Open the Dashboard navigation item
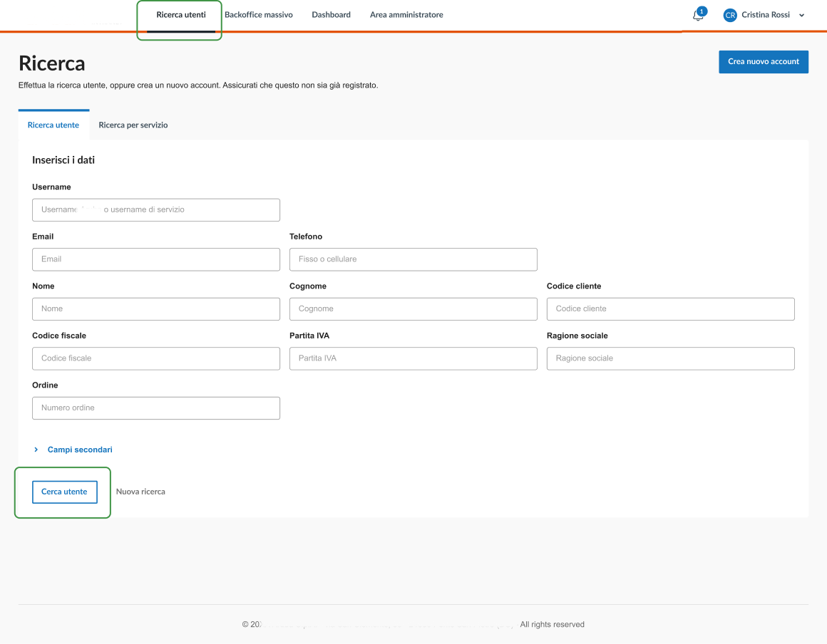827x644 pixels. 331,15
